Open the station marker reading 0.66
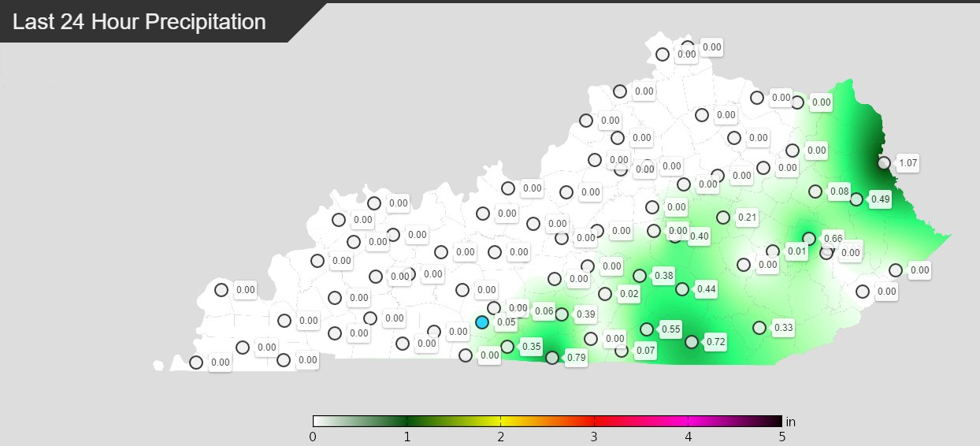Viewport: 980px width, 446px height. click(808, 238)
